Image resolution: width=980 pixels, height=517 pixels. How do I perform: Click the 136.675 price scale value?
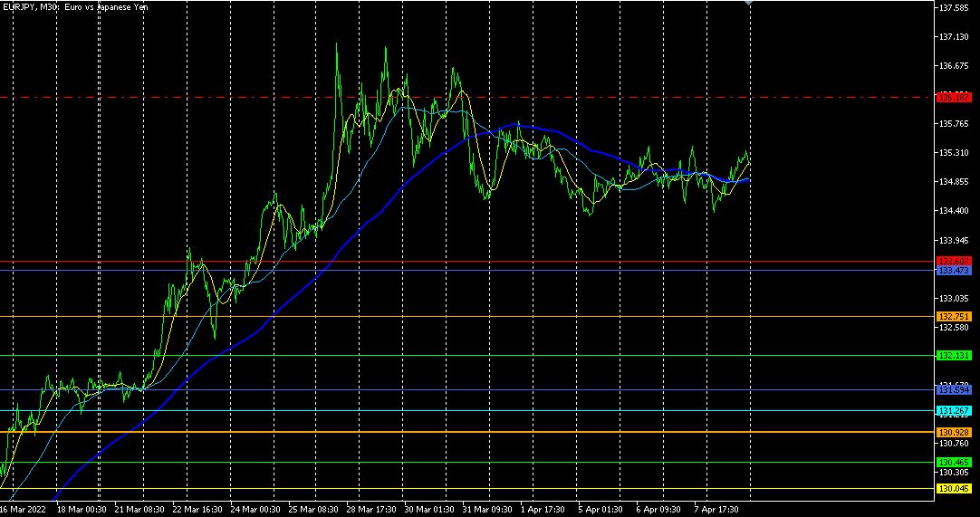pos(954,65)
